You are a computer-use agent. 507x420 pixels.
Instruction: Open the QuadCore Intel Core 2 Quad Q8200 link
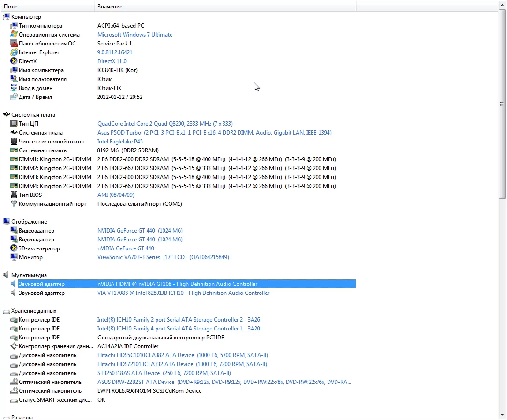tap(165, 124)
